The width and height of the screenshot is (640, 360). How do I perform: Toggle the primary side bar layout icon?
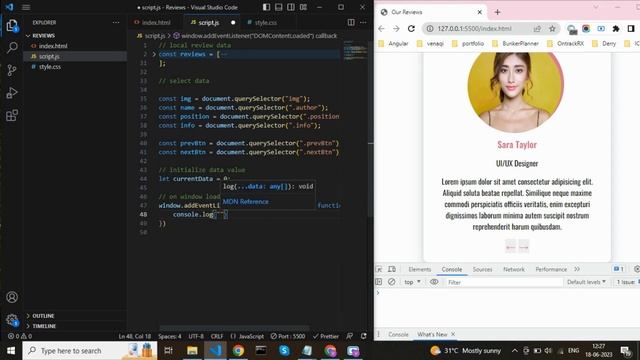click(267, 7)
